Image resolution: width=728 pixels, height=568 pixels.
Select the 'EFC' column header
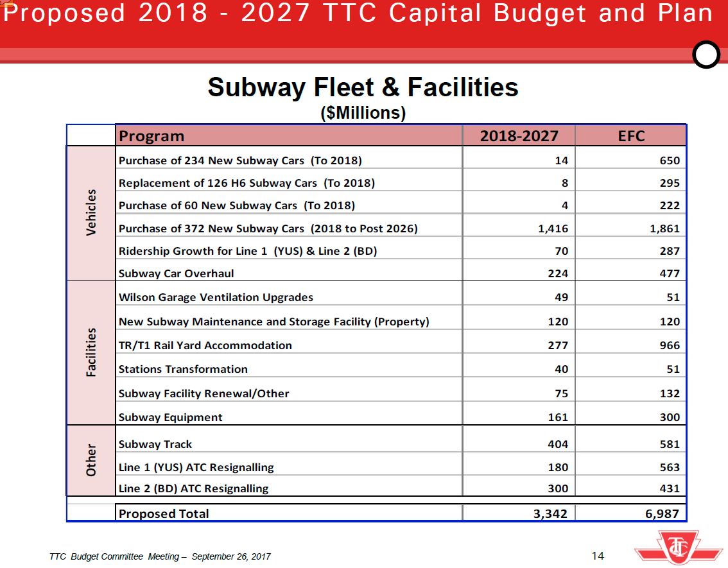[x=631, y=136]
